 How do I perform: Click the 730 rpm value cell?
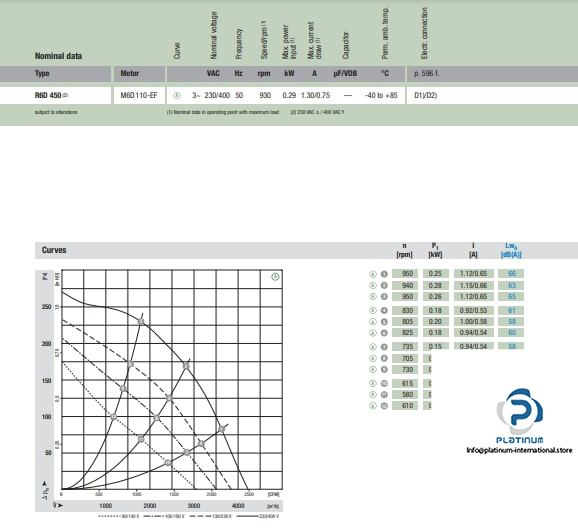(405, 369)
